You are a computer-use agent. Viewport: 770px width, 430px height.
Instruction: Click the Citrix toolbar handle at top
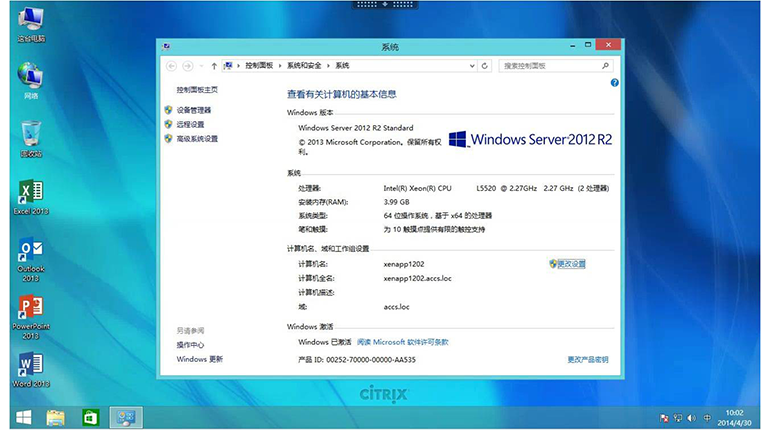pyautogui.click(x=385, y=4)
